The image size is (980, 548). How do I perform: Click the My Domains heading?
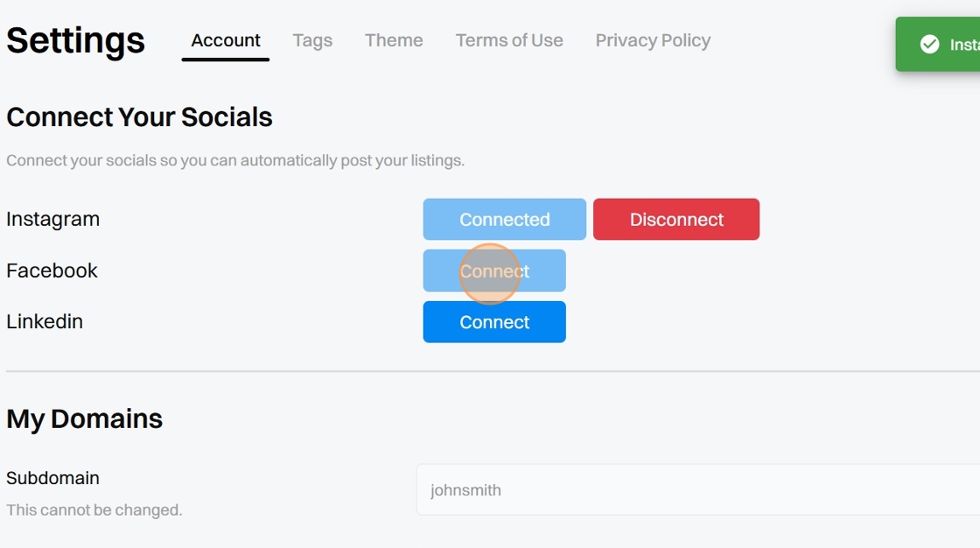click(84, 418)
